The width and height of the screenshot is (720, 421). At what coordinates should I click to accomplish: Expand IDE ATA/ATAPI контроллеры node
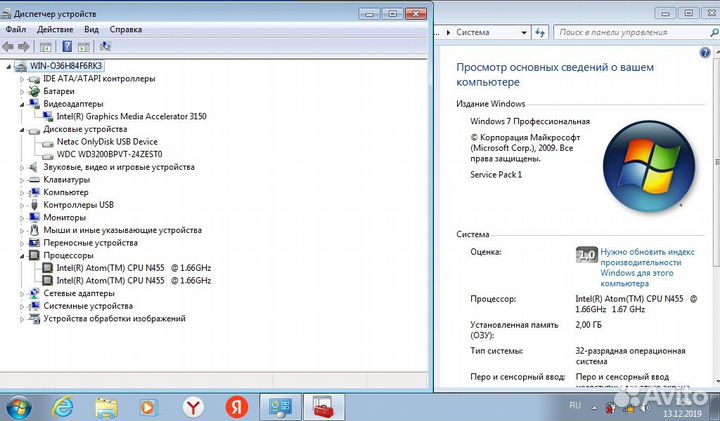(22, 79)
